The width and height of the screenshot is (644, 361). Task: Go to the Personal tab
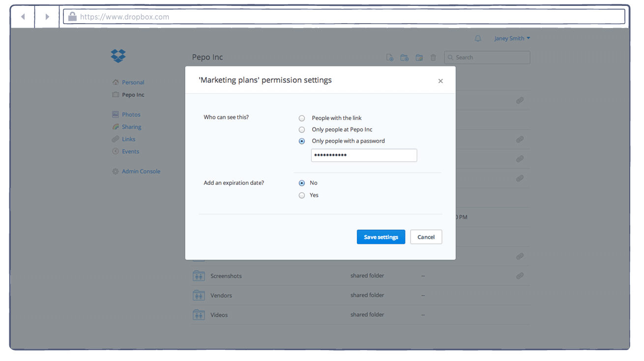click(132, 82)
